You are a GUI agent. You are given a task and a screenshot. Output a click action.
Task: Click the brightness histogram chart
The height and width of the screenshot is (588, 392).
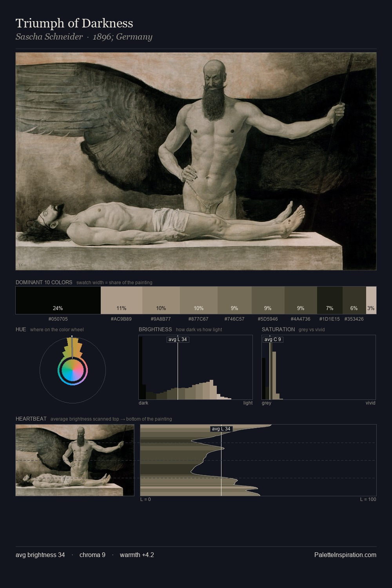pos(196,367)
